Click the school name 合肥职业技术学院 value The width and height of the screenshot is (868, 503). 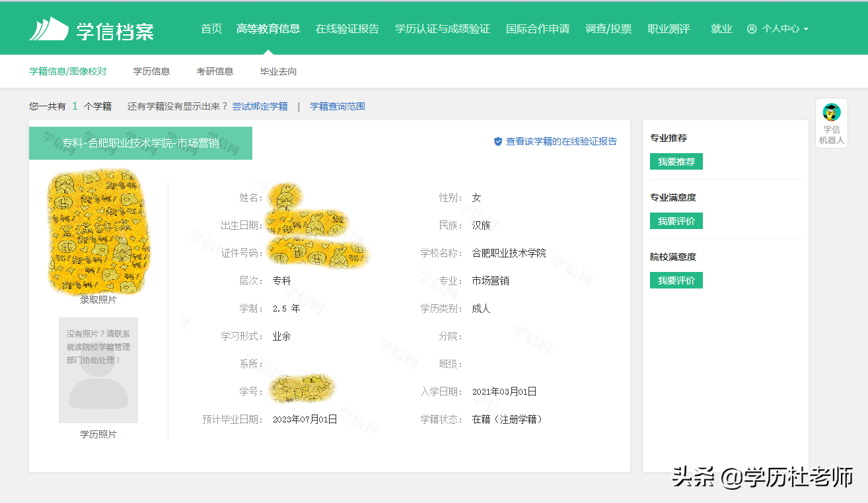coord(509,253)
